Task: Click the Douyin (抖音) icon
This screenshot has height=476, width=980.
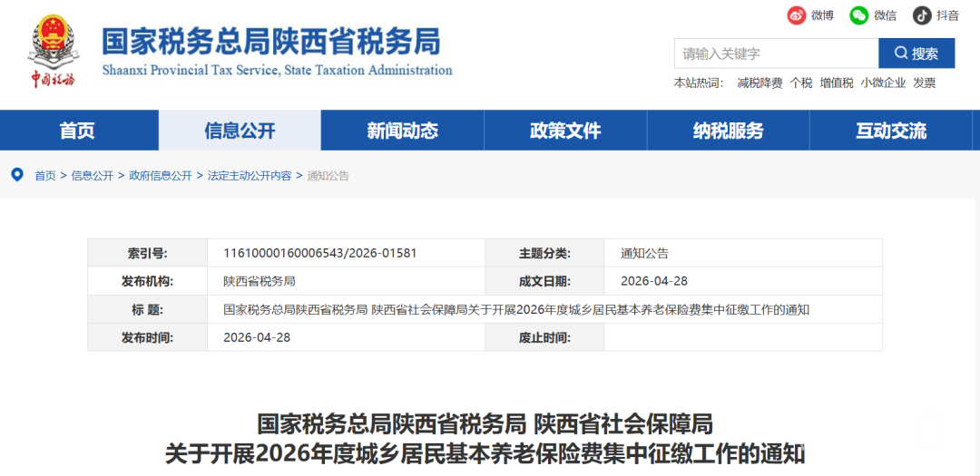Action: click(x=922, y=15)
